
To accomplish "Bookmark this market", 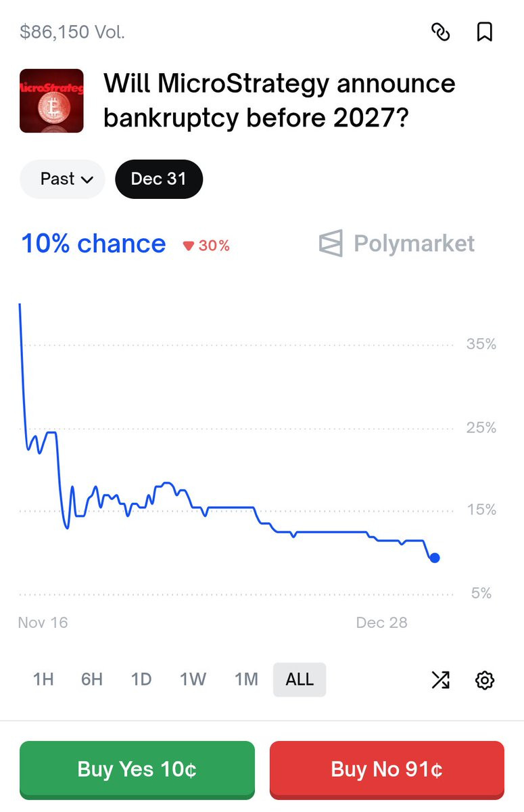I will [x=485, y=32].
